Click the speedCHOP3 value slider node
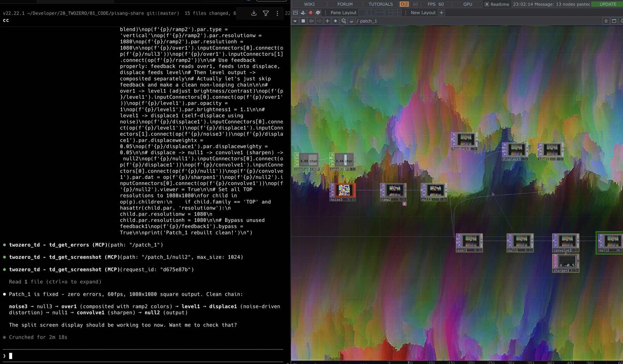 (x=344, y=160)
